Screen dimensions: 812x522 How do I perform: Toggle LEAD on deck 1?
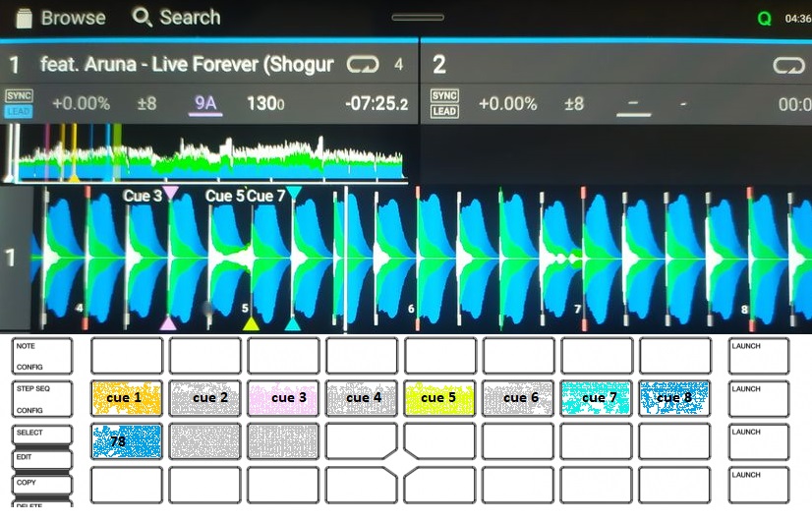19,111
